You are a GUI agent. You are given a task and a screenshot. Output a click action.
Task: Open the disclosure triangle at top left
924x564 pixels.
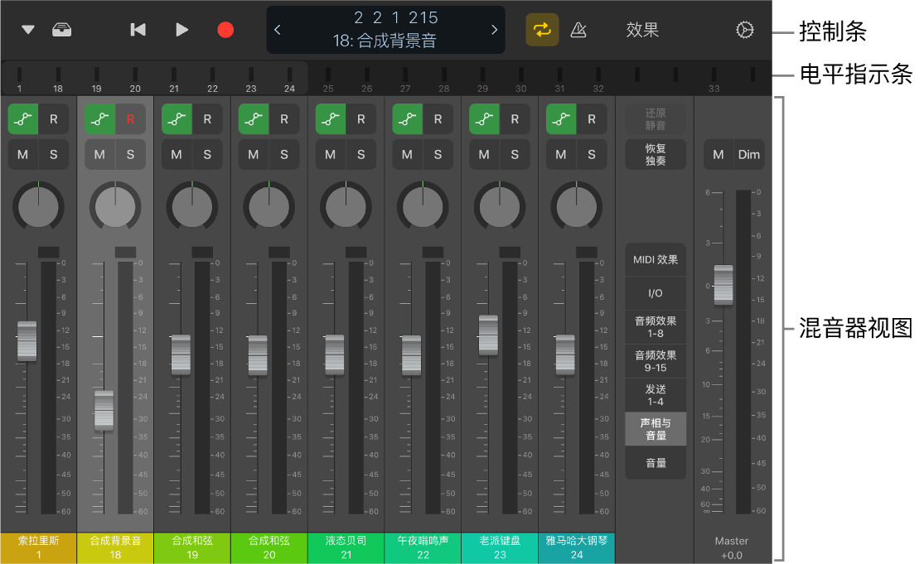tap(27, 29)
